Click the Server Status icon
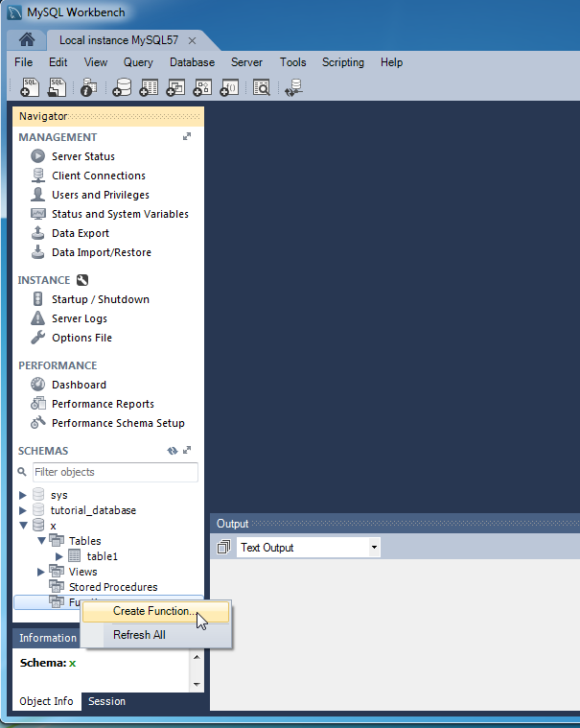The image size is (580, 728). click(38, 156)
